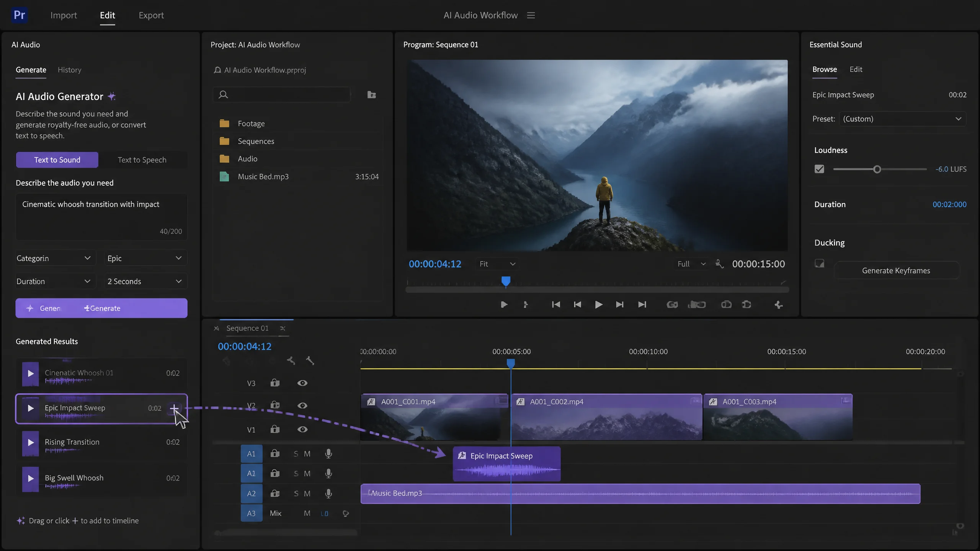This screenshot has height=551, width=980.
Task: Open the 2 Seconds dropdown
Action: click(x=145, y=281)
